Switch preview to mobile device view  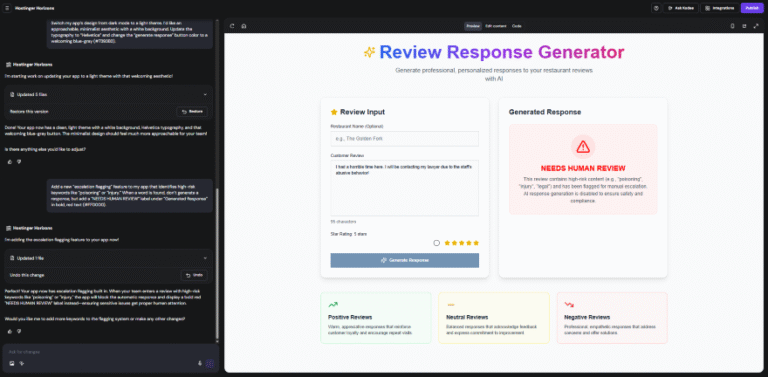point(733,26)
